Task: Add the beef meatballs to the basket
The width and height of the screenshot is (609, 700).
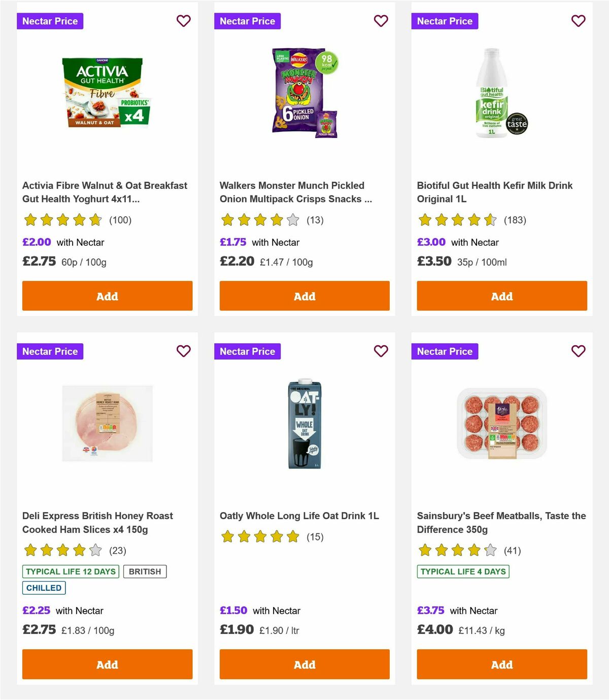Action: [501, 664]
